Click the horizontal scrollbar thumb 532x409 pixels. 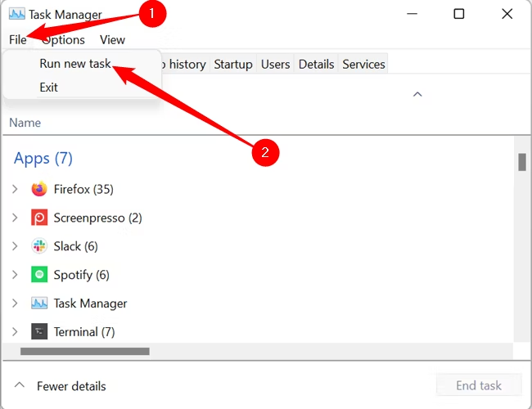(x=85, y=351)
